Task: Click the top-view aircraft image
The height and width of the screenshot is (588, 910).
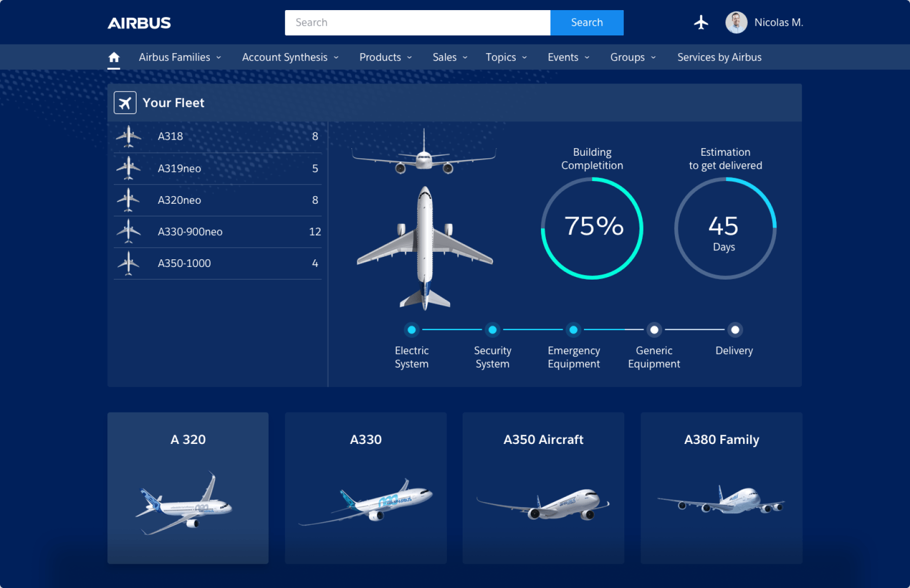Action: click(425, 248)
